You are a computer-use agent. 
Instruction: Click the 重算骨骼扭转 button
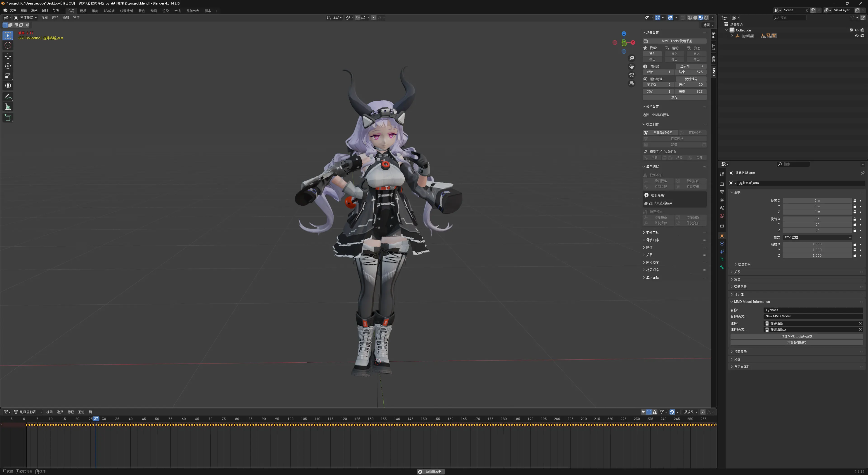[797, 342]
